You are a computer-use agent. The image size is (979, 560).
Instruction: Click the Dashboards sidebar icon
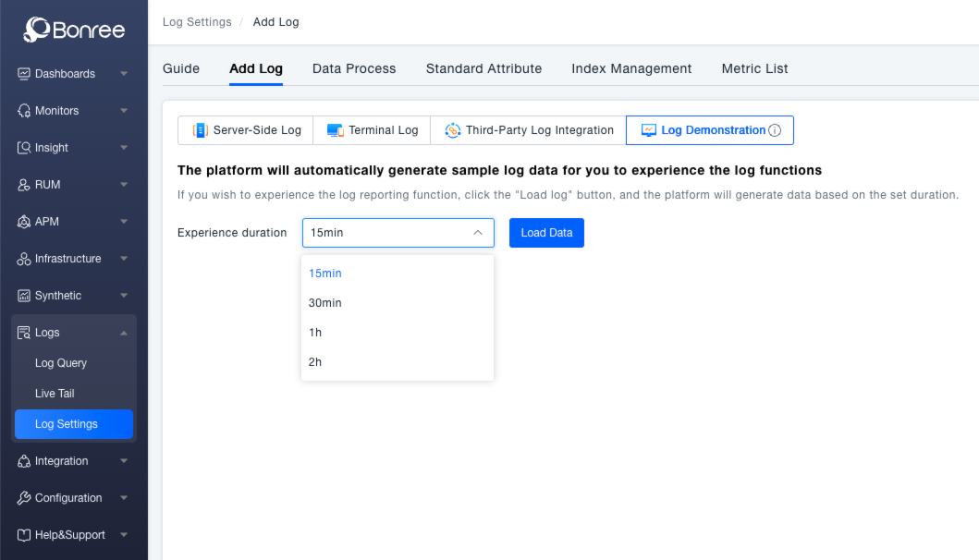pyautogui.click(x=24, y=74)
